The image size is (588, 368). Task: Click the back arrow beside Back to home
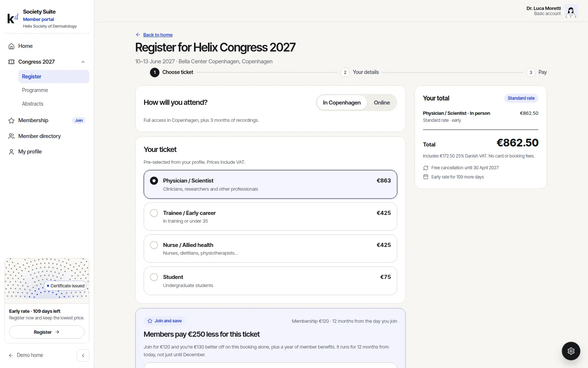[138, 35]
